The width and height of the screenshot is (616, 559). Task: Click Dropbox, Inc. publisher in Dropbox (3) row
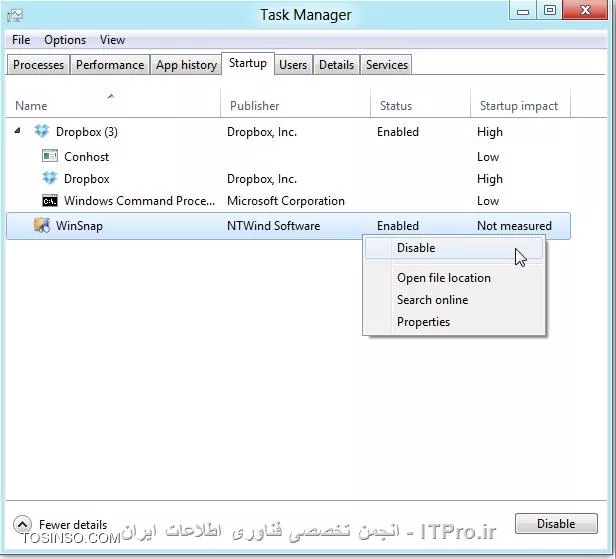pyautogui.click(x=262, y=132)
